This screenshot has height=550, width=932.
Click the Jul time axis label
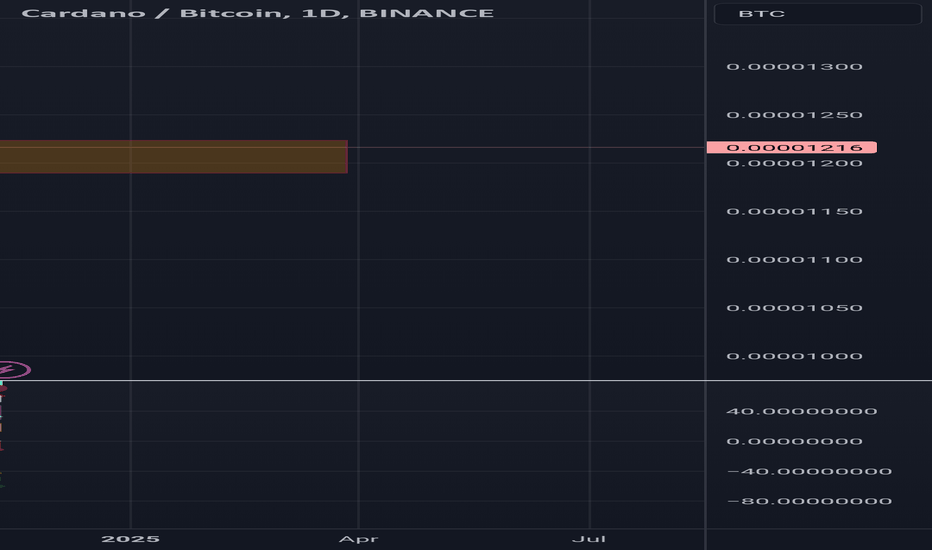[x=588, y=539]
